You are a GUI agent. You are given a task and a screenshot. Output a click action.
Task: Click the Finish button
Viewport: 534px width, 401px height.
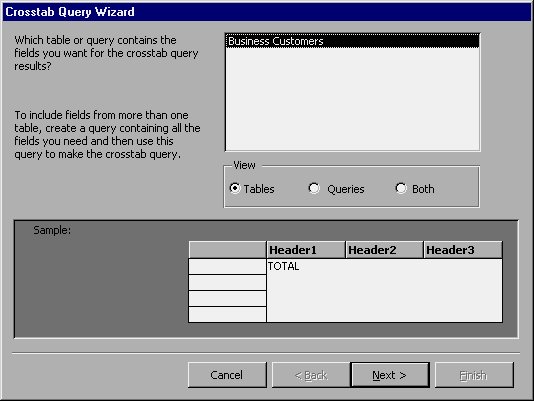click(x=474, y=375)
